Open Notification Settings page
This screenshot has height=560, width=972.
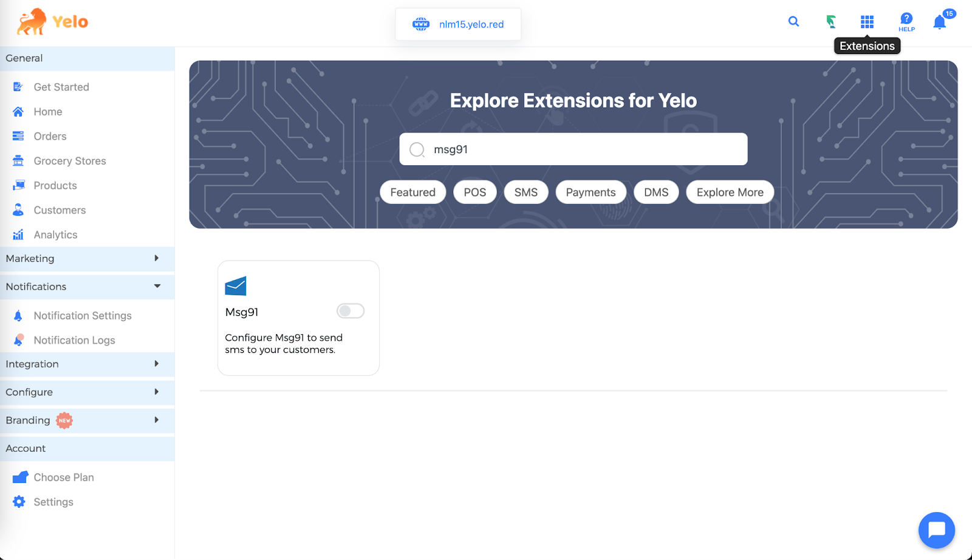tap(83, 316)
